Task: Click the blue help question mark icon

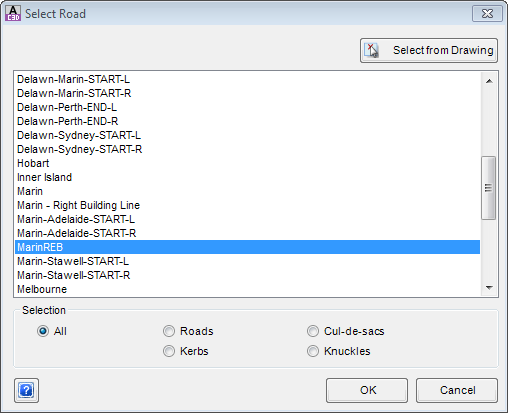Action: tap(26, 390)
